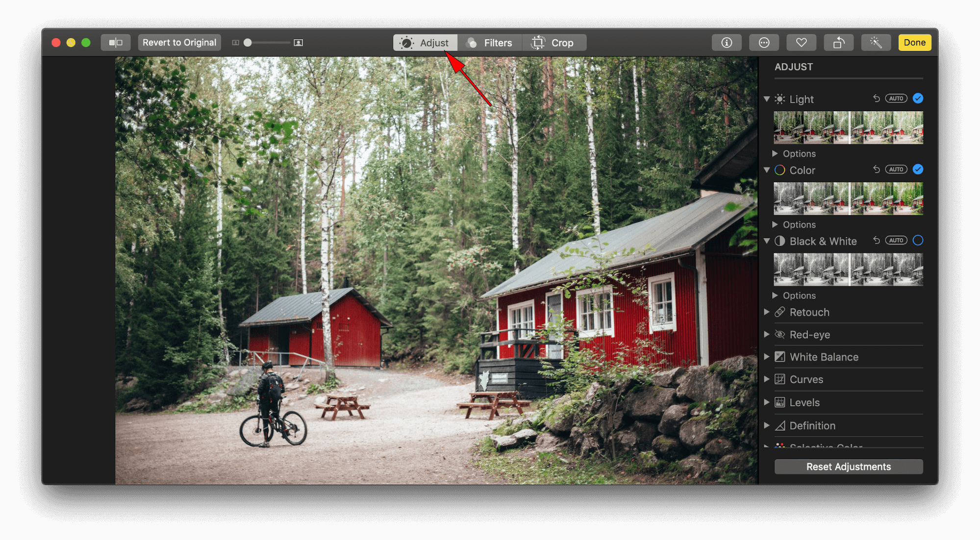Click the White Balance icon
Viewport: 980px width, 540px height.
coord(779,357)
